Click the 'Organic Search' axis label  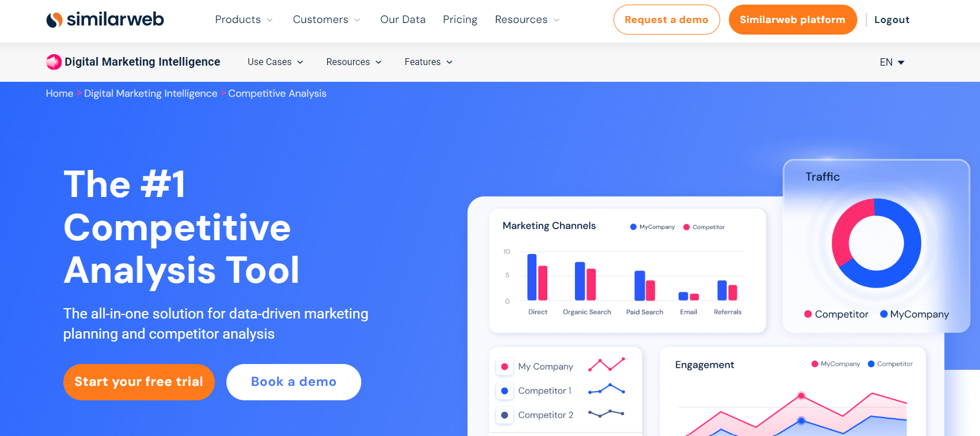[587, 312]
